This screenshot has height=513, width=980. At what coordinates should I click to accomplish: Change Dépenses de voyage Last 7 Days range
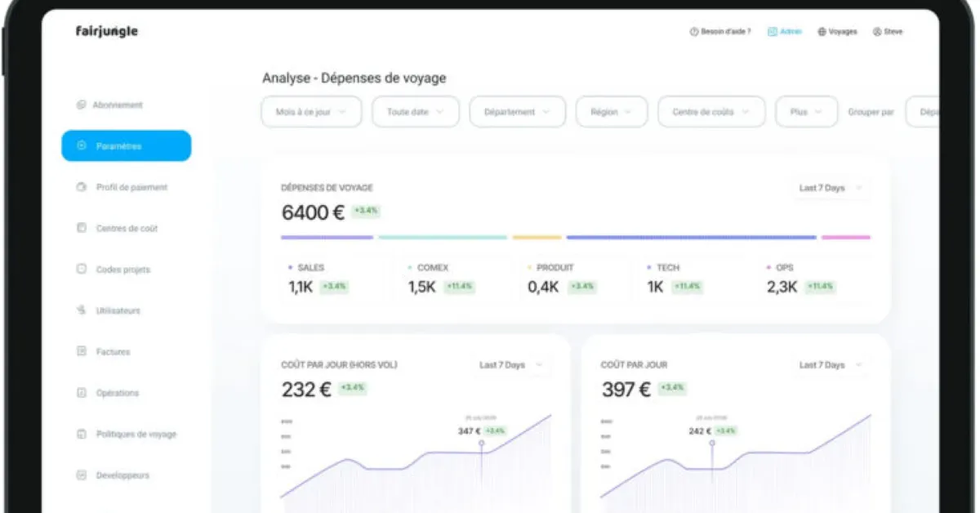(x=831, y=188)
